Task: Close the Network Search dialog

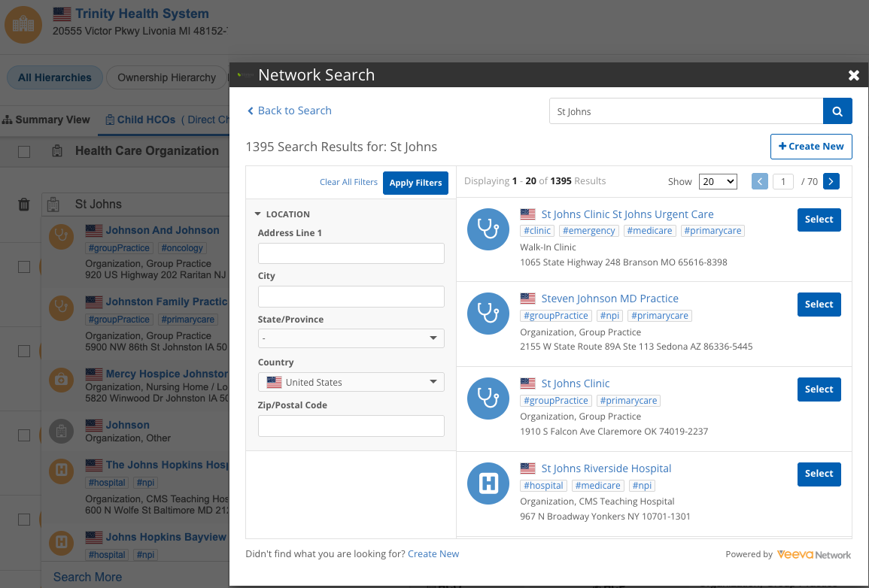Action: coord(853,75)
